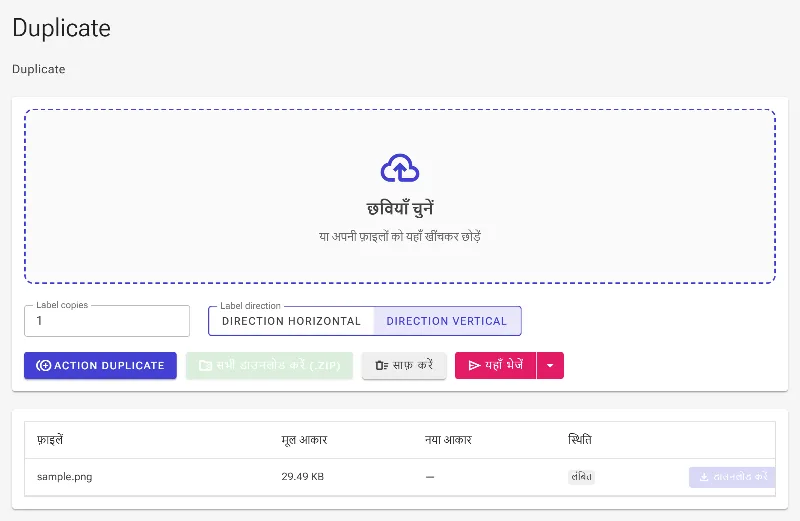Click the trash icon in clear button
This screenshot has width=800, height=521.
[x=382, y=365]
